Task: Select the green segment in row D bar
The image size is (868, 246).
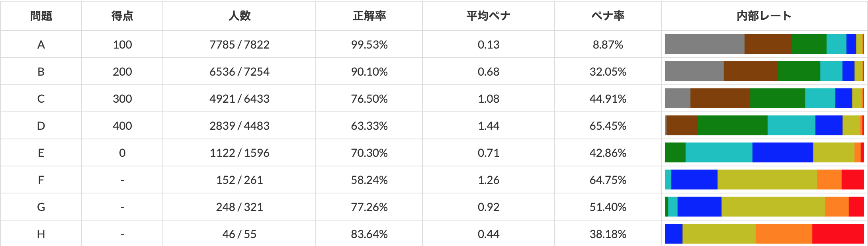Action: 733,125
